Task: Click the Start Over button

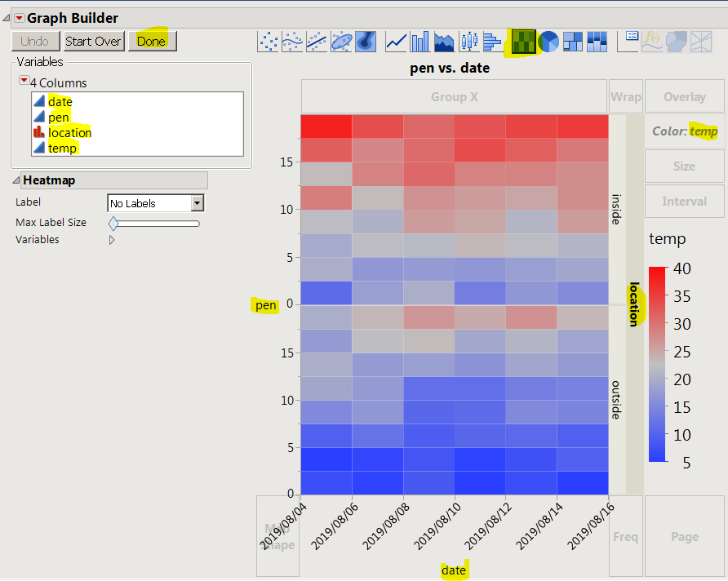Action: pos(93,41)
